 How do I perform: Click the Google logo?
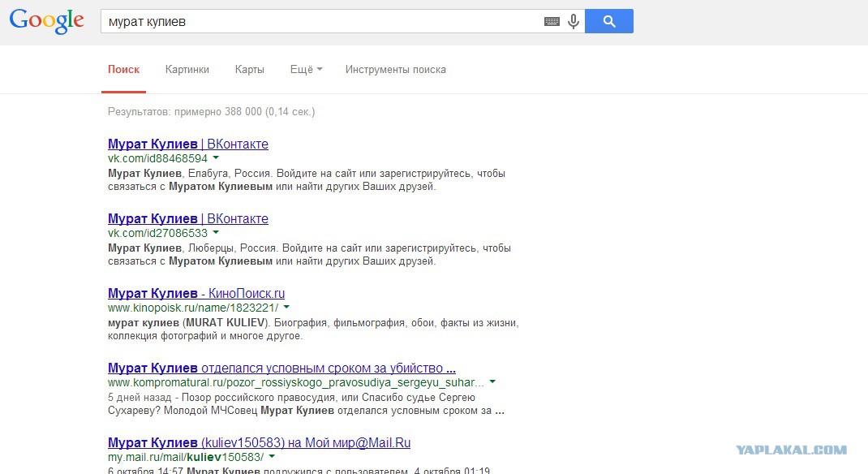[46, 21]
